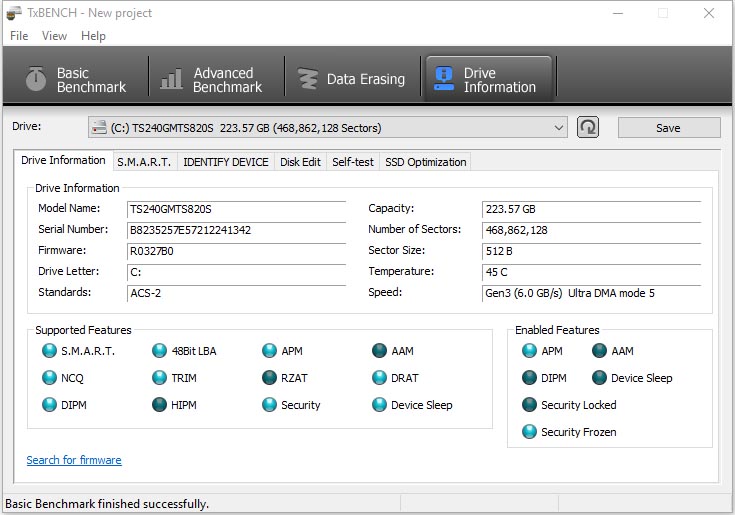Click the 48Bit LBA feature indicator

tap(159, 351)
